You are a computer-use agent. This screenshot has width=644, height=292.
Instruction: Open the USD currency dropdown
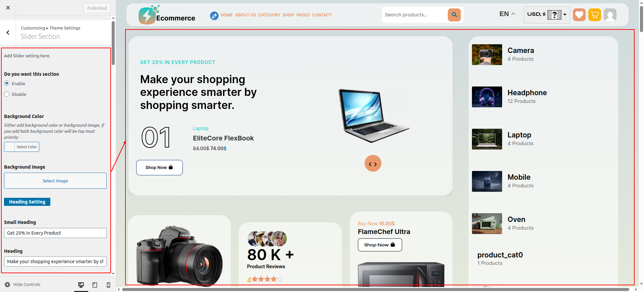pyautogui.click(x=547, y=15)
